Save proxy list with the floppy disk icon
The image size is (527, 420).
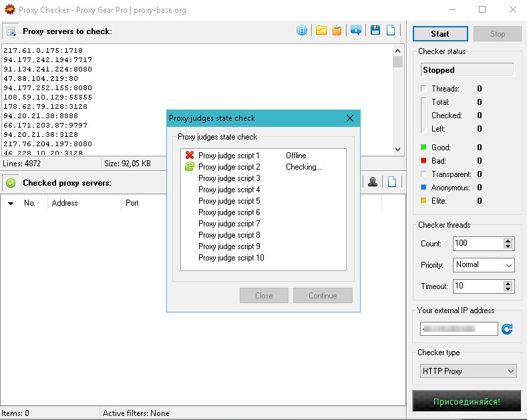click(x=375, y=31)
